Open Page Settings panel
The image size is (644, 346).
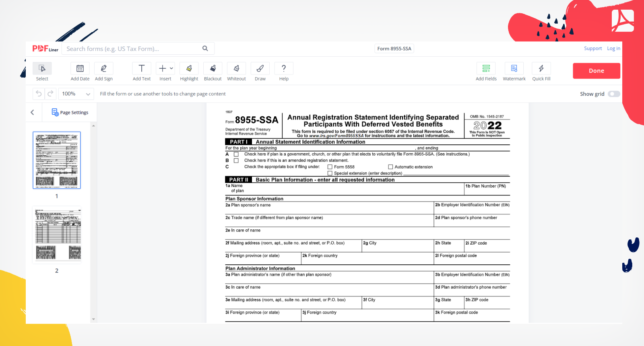[x=70, y=113]
